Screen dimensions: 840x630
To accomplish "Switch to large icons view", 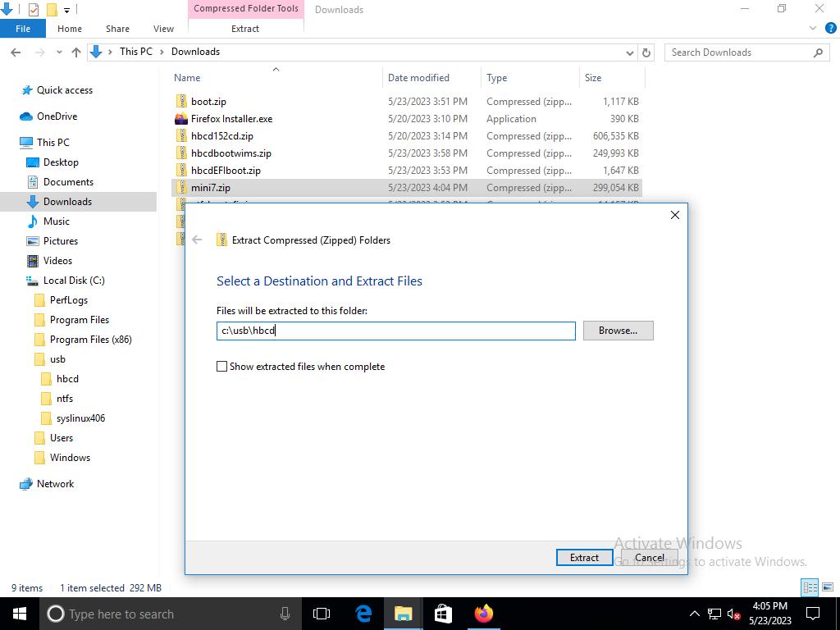I will tap(827, 587).
